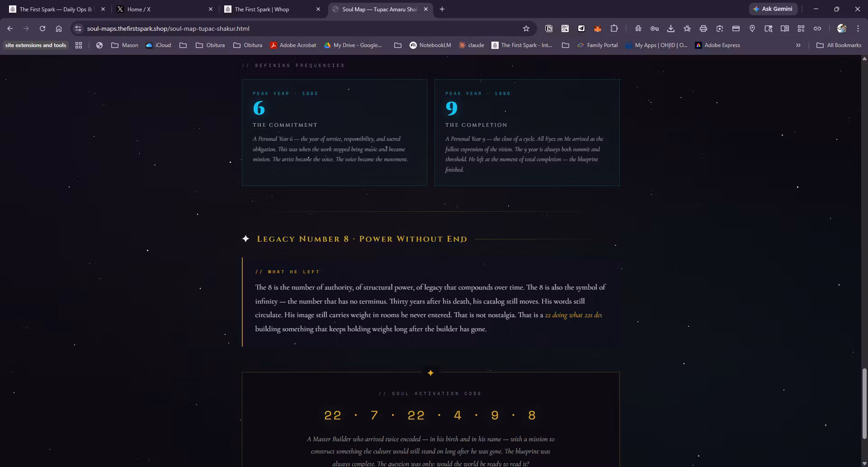
Task: Open The First Spark - Int... bookmark
Action: (522, 45)
